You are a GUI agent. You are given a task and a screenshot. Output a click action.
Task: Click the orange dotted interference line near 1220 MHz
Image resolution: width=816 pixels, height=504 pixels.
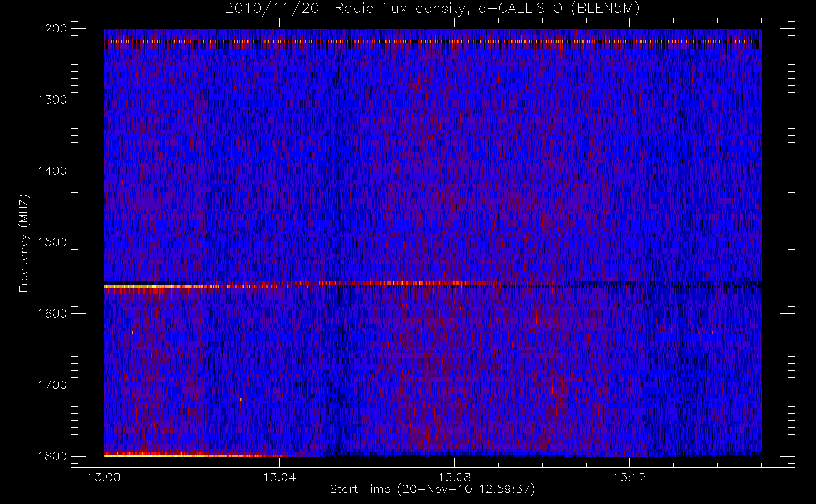pyautogui.click(x=433, y=41)
